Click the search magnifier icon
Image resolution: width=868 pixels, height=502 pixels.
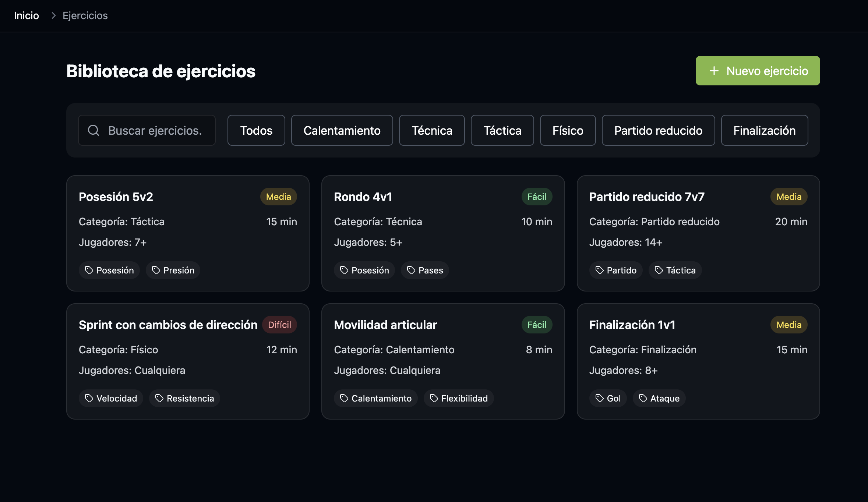tap(93, 130)
